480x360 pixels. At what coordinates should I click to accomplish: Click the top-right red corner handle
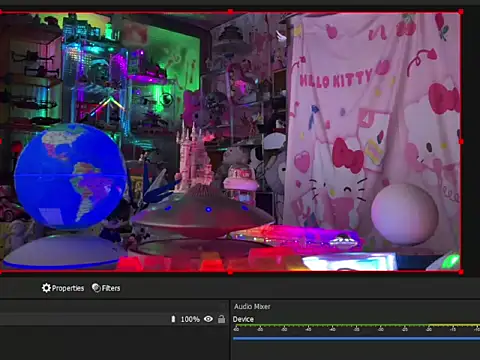[x=461, y=12]
